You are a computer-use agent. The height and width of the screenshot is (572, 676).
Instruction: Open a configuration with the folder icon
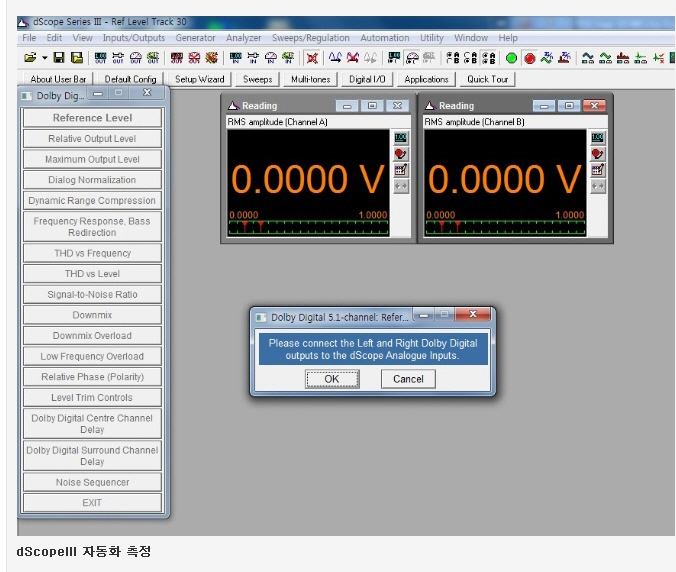tap(30, 57)
